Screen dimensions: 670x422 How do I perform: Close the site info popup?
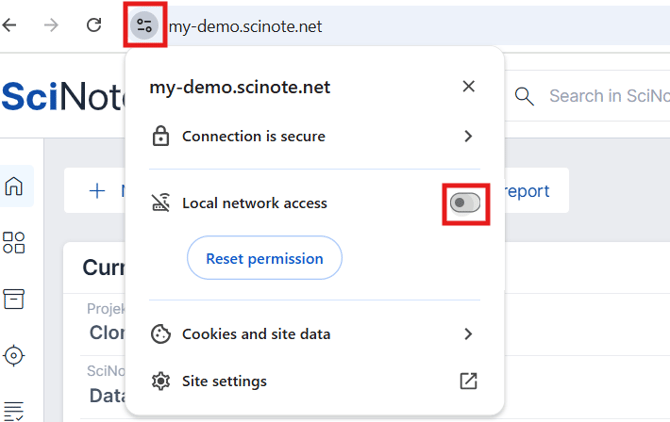coord(468,87)
